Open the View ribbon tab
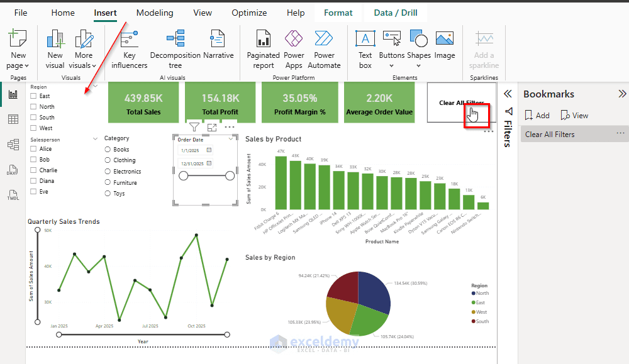This screenshot has height=364, width=629. click(x=203, y=13)
